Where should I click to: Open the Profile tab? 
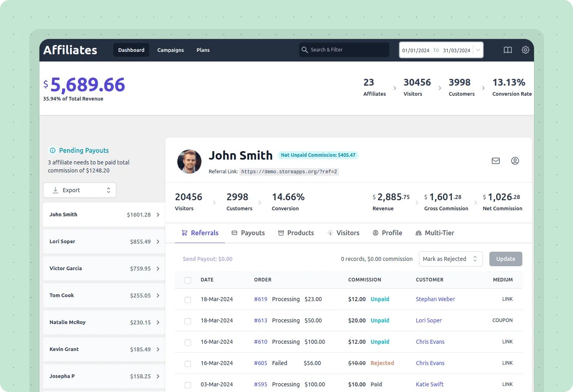(x=387, y=233)
